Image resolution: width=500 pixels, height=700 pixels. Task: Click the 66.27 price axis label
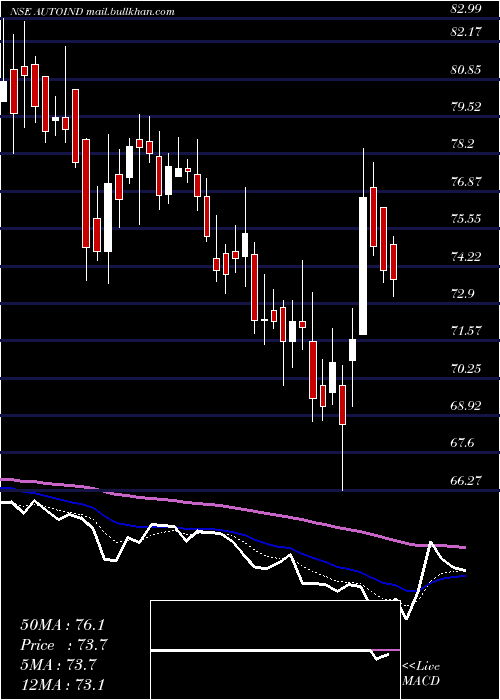466,481
